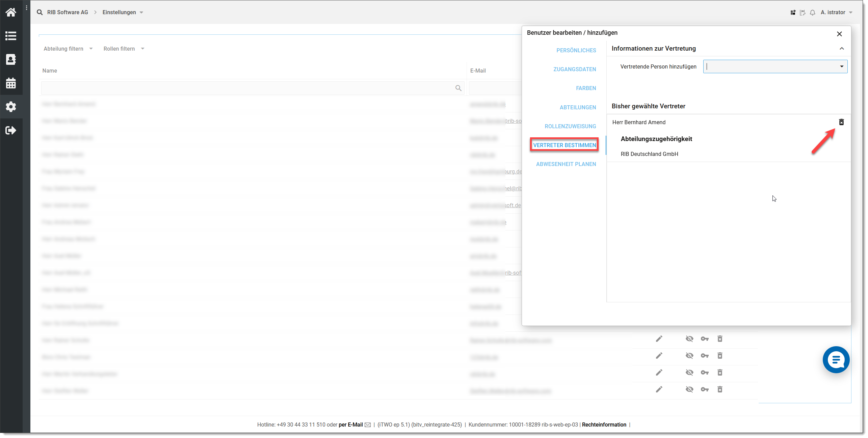Open the Rollen filtern dropdown
The image size is (868, 438).
[124, 49]
